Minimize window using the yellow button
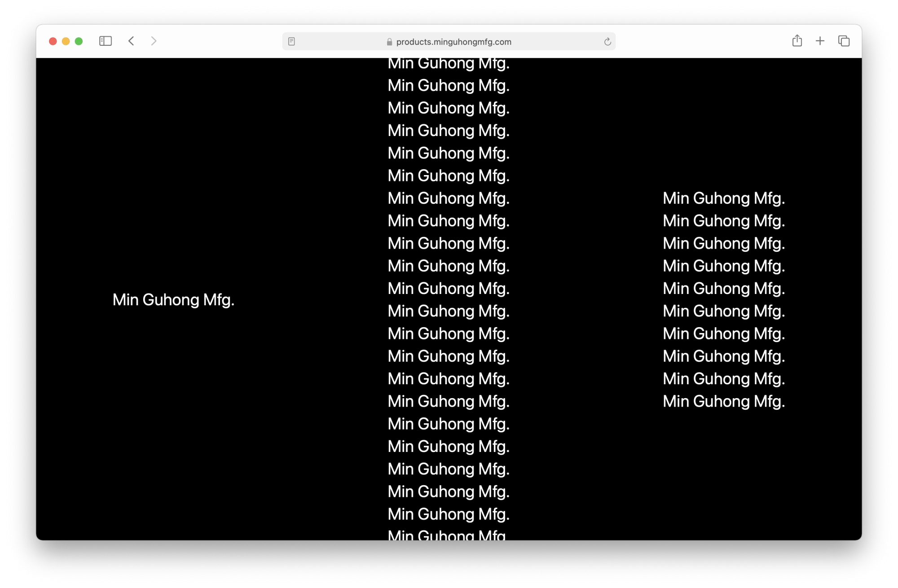The image size is (898, 588). click(66, 41)
